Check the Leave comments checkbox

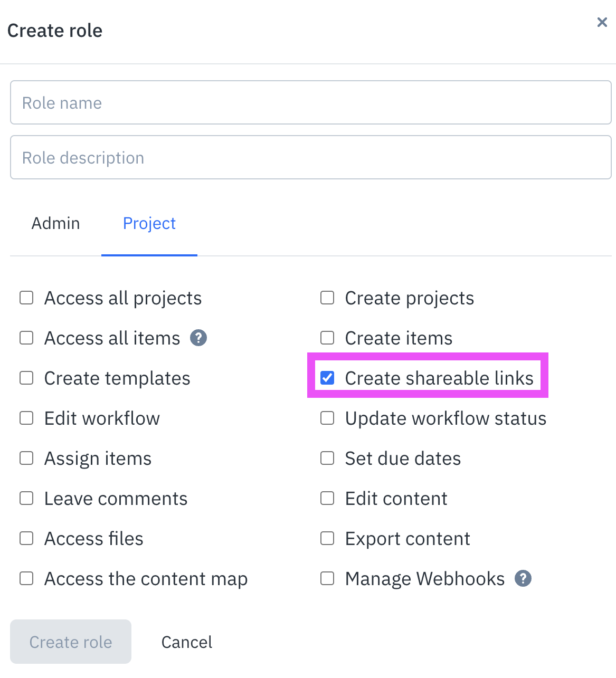(x=26, y=498)
